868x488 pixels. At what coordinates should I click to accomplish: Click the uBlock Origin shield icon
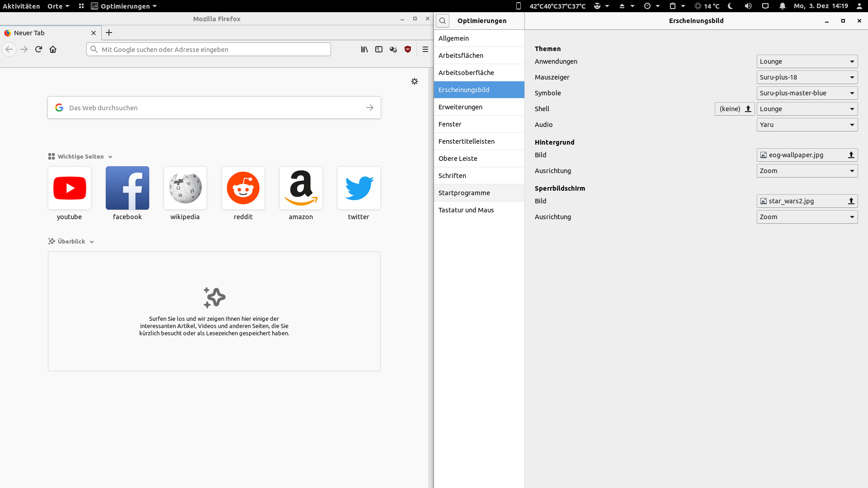click(x=408, y=49)
